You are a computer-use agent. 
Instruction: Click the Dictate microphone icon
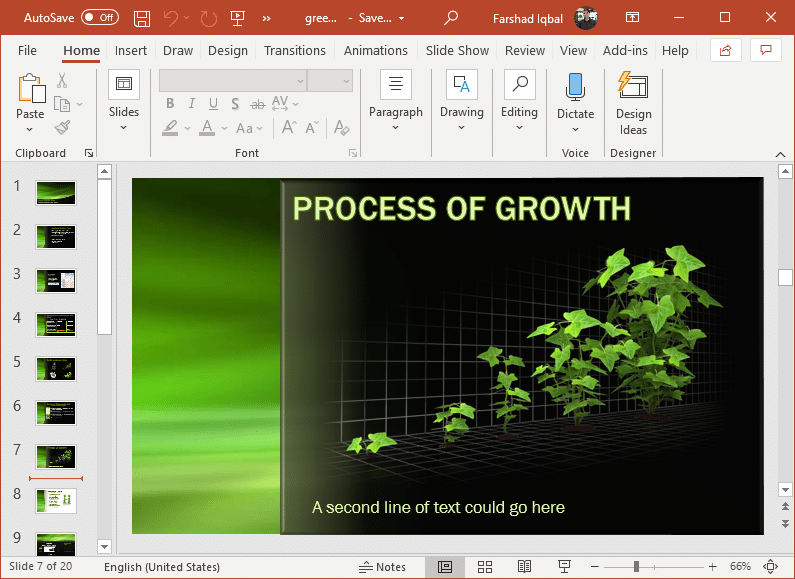point(575,86)
